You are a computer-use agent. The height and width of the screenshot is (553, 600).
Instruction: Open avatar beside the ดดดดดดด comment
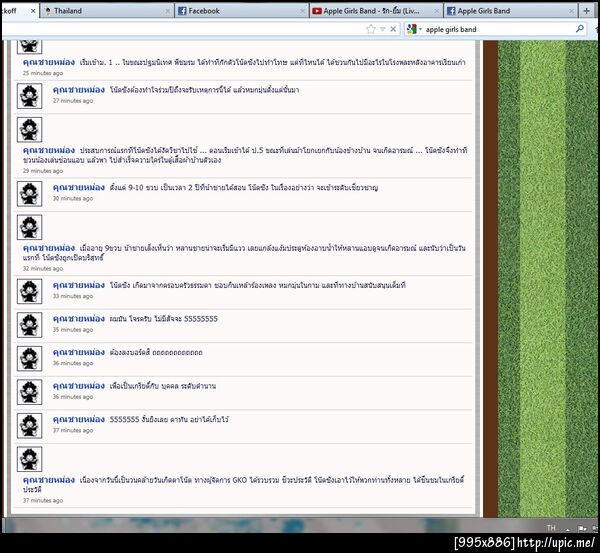(x=29, y=359)
